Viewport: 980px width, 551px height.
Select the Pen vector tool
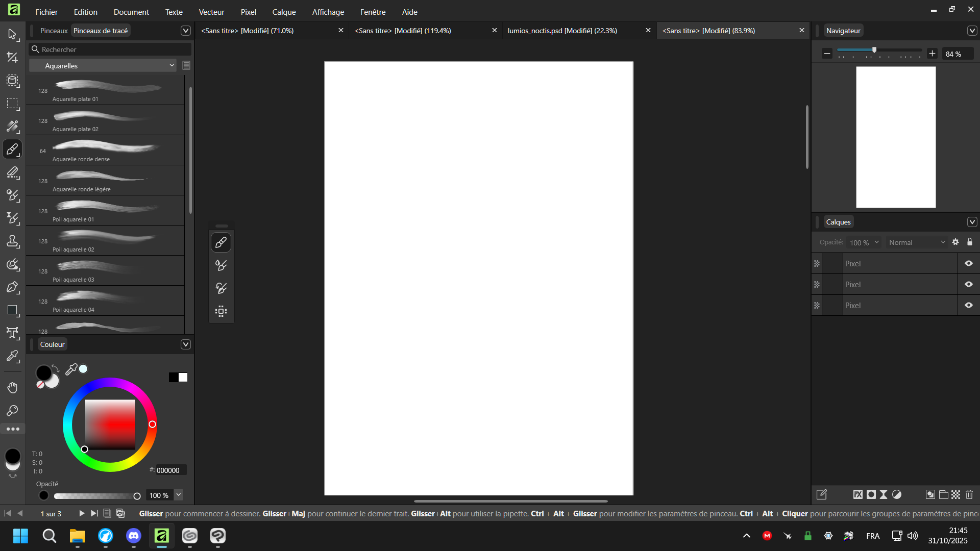[12, 287]
